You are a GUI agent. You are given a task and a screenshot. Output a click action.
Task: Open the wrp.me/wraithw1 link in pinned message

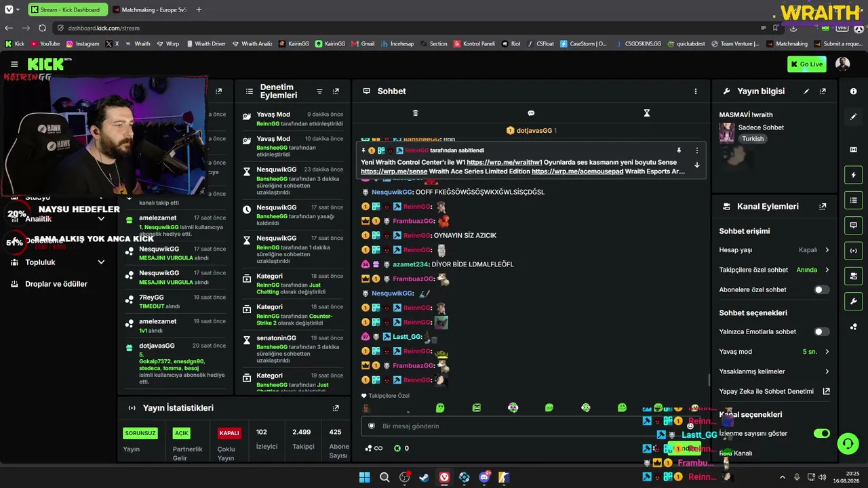[x=505, y=163]
